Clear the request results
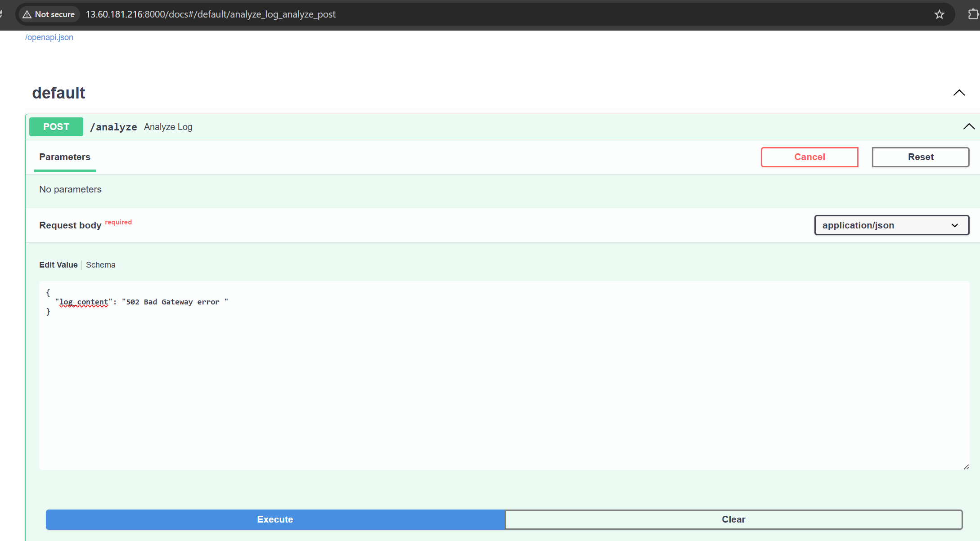Screen dimensions: 980x541 pos(733,519)
